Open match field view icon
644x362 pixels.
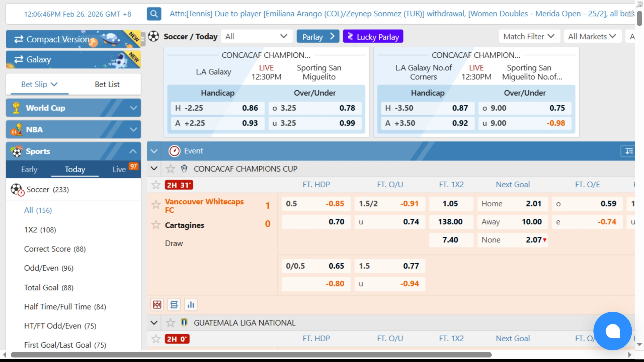pyautogui.click(x=157, y=305)
